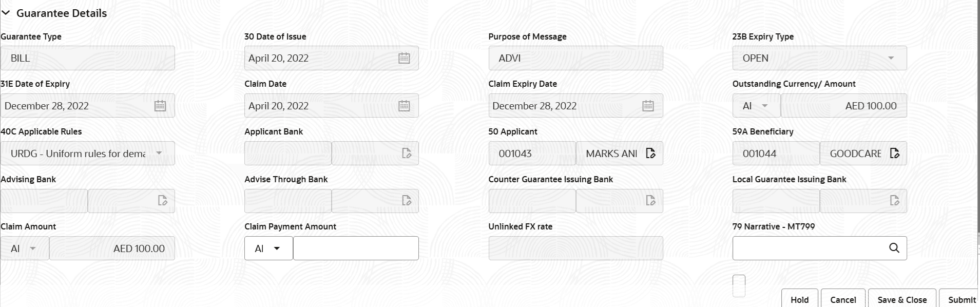Collapse the Guarantee Details section
980x307 pixels.
tap(7, 13)
